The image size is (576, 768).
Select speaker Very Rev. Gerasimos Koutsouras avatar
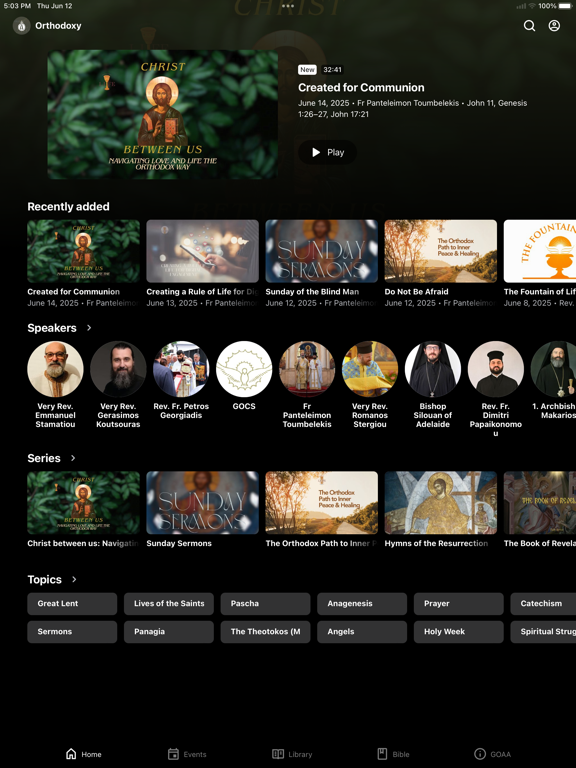[118, 369]
